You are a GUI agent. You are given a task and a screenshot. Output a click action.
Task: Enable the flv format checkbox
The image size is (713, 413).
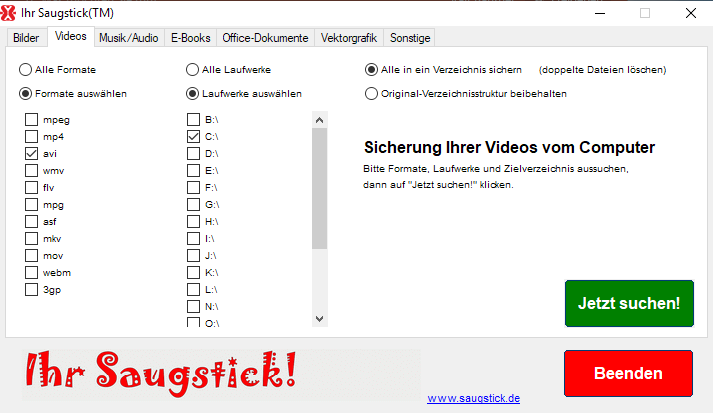coord(31,187)
